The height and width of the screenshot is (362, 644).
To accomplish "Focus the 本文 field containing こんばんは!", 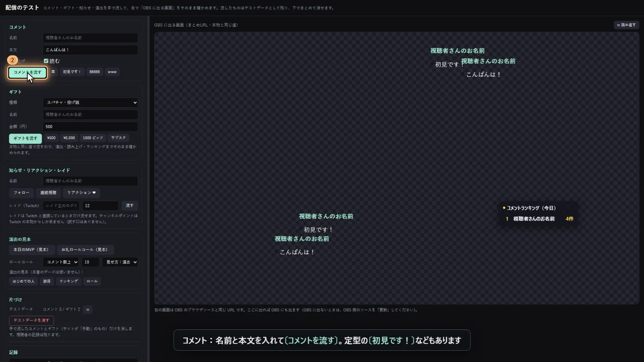I will point(90,50).
